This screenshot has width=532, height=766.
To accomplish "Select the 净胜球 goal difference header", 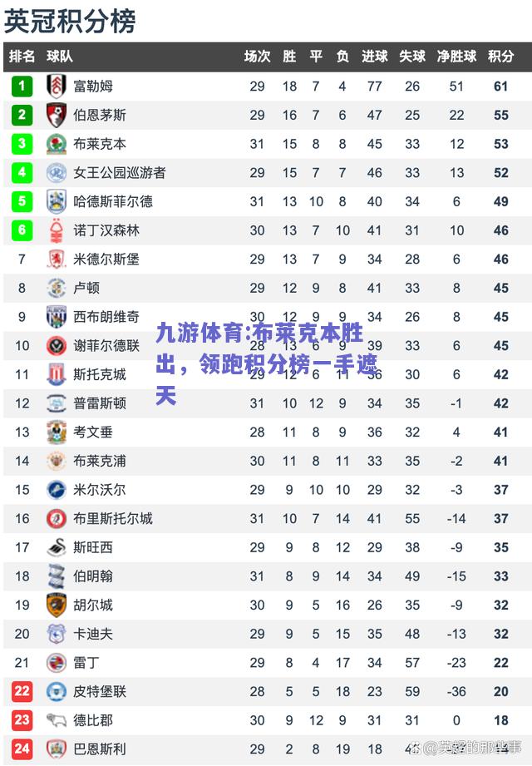I will click(456, 57).
